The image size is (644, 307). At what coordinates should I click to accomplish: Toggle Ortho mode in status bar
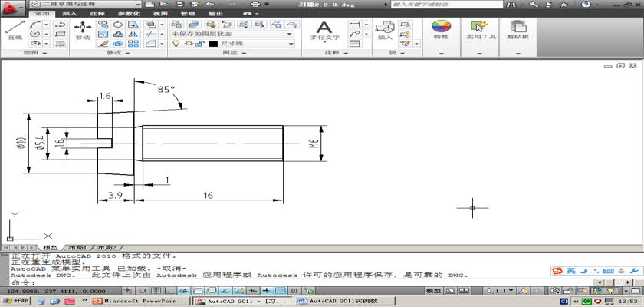(170, 291)
